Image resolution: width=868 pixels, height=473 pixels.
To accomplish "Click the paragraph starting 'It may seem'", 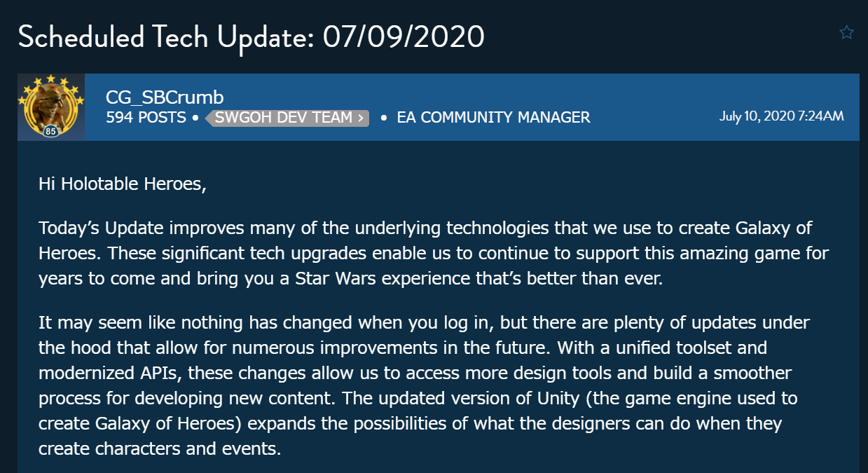I will coord(425,386).
